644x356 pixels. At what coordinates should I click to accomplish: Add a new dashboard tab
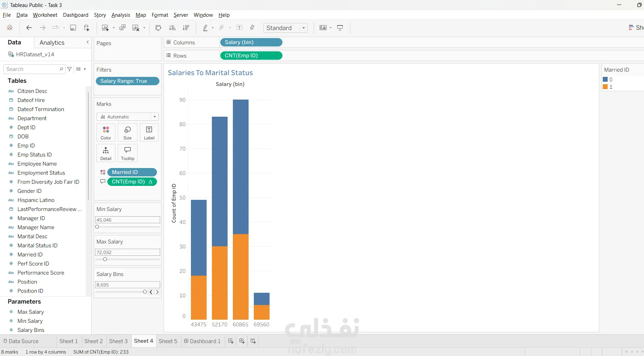click(x=242, y=341)
